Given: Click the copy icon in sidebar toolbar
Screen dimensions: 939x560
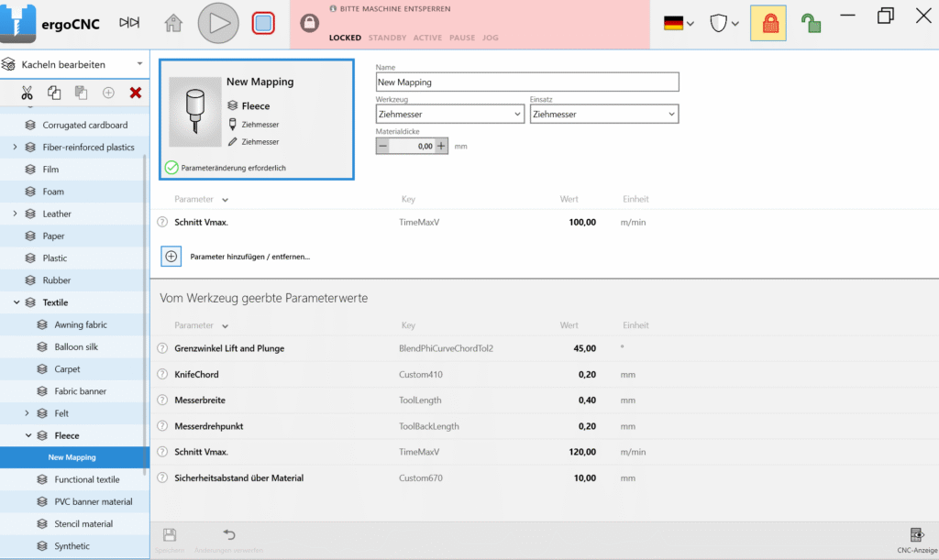Looking at the screenshot, I should coord(54,93).
